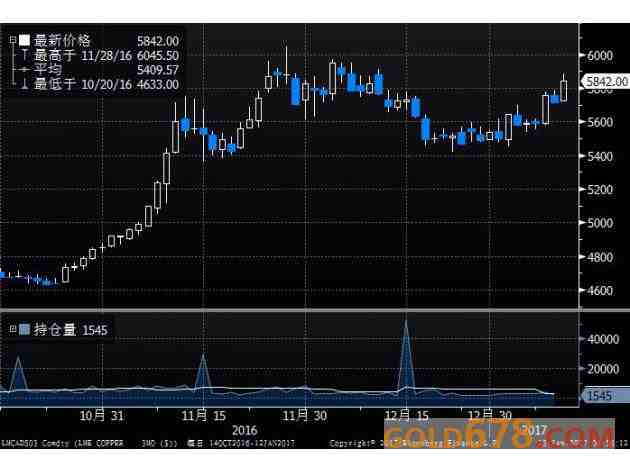Click the average marker icon beside 平均
630x473 pixels.
click(25, 70)
